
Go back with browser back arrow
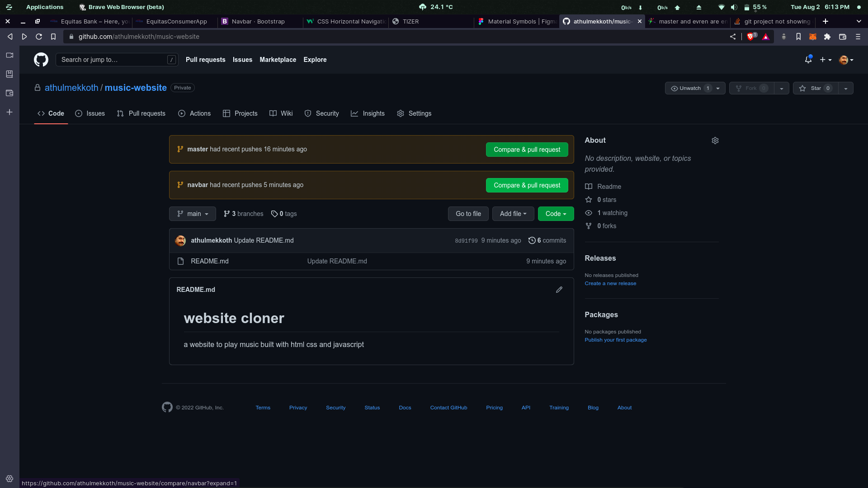10,37
